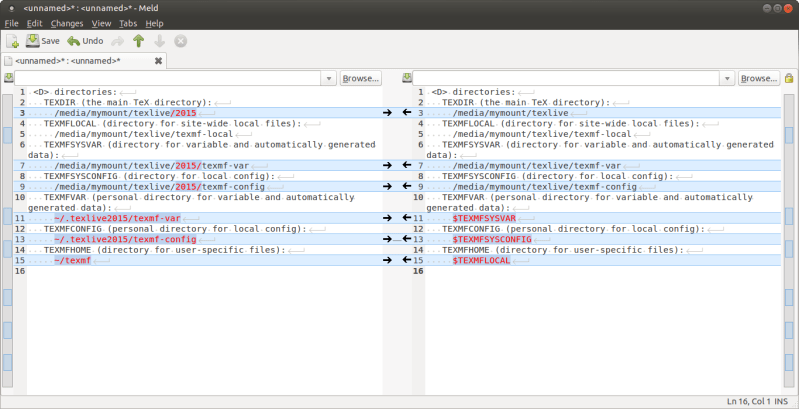The width and height of the screenshot is (799, 409).
Task: Click right pane text $TEXMFSYSCONFIG
Action: pos(492,239)
